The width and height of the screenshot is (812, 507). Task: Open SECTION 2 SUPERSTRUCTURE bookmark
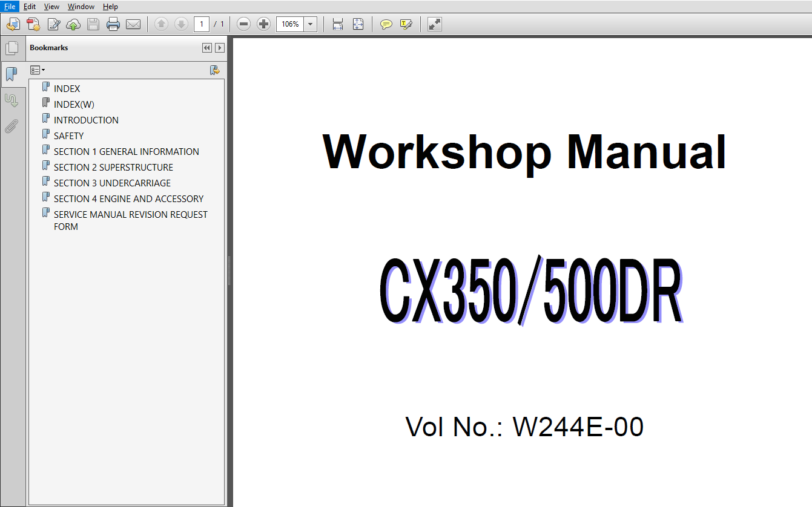click(113, 167)
